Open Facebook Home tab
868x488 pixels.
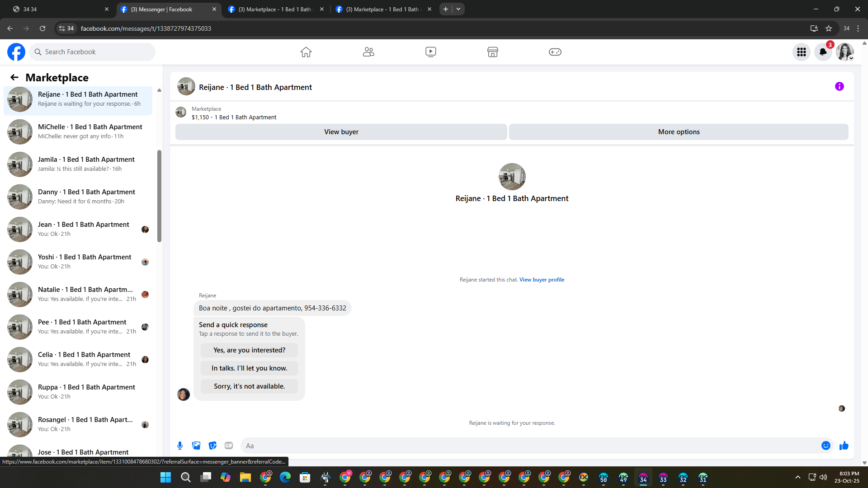click(306, 52)
